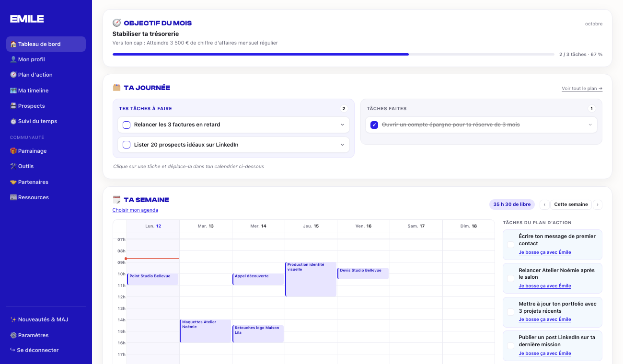Select the Mar. 13 day header
Image resolution: width=623 pixels, height=364 pixels.
(206, 226)
